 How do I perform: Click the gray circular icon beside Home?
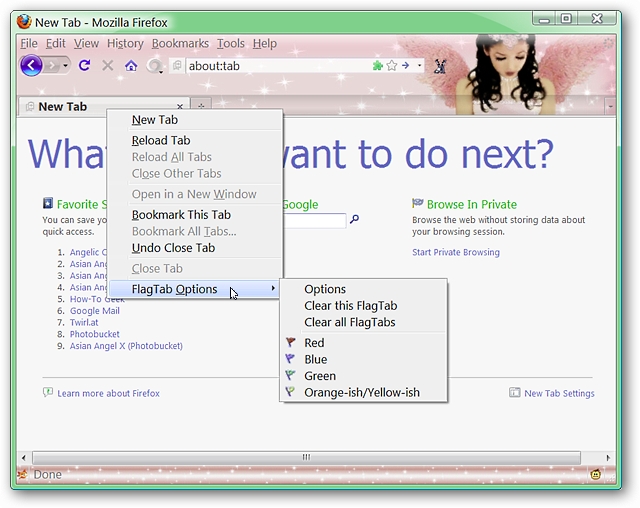[155, 66]
